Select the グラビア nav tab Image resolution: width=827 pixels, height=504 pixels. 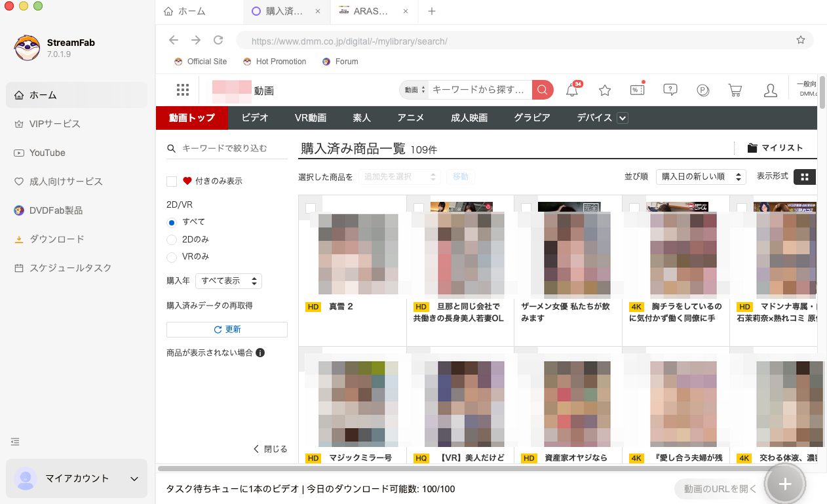tap(532, 118)
